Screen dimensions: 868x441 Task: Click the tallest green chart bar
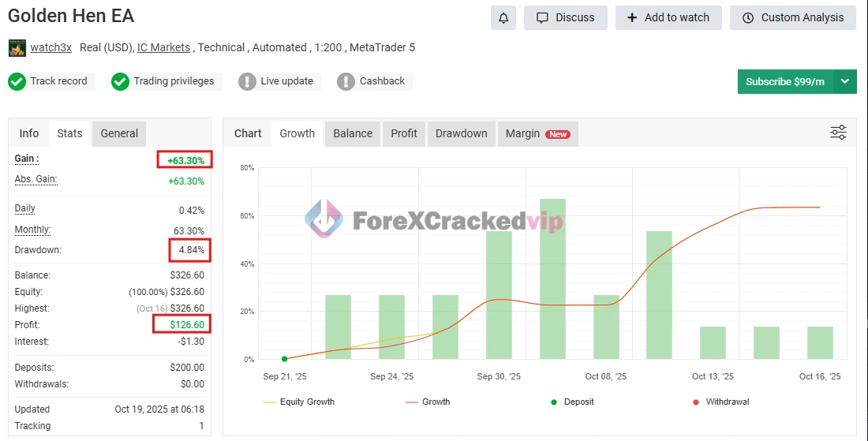[552, 278]
